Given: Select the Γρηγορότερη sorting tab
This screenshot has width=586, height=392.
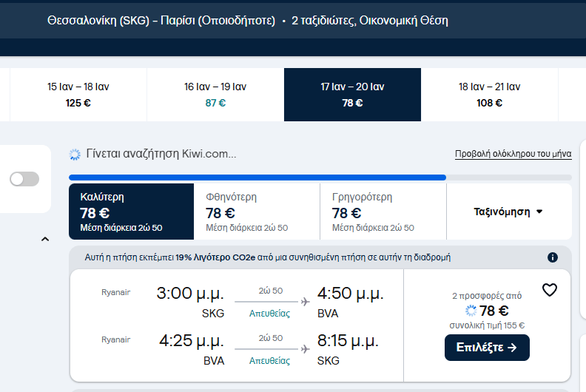Looking at the screenshot, I should 383,212.
